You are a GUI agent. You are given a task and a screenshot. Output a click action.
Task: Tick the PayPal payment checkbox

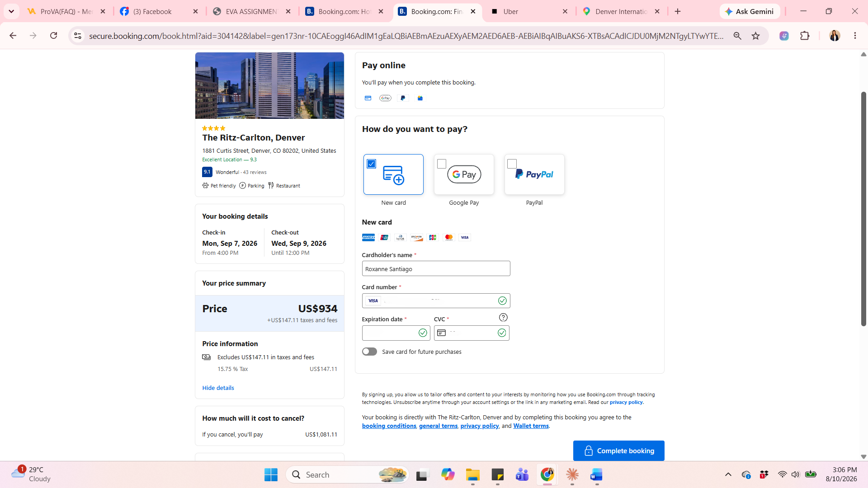[512, 164]
